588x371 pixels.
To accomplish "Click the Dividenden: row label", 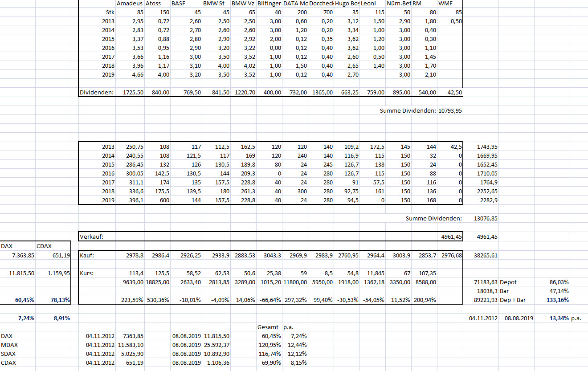I will tap(96, 92).
